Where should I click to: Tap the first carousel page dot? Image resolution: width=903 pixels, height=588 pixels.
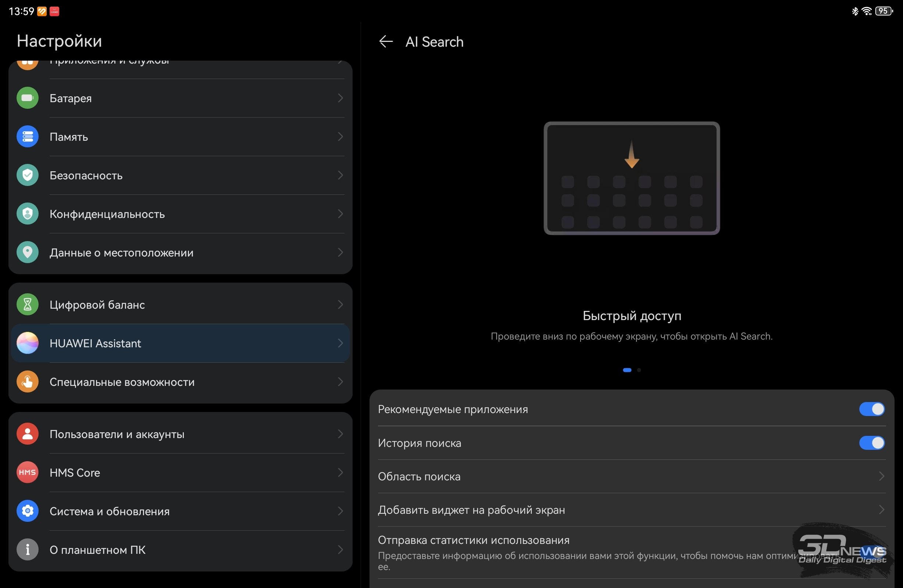click(627, 370)
